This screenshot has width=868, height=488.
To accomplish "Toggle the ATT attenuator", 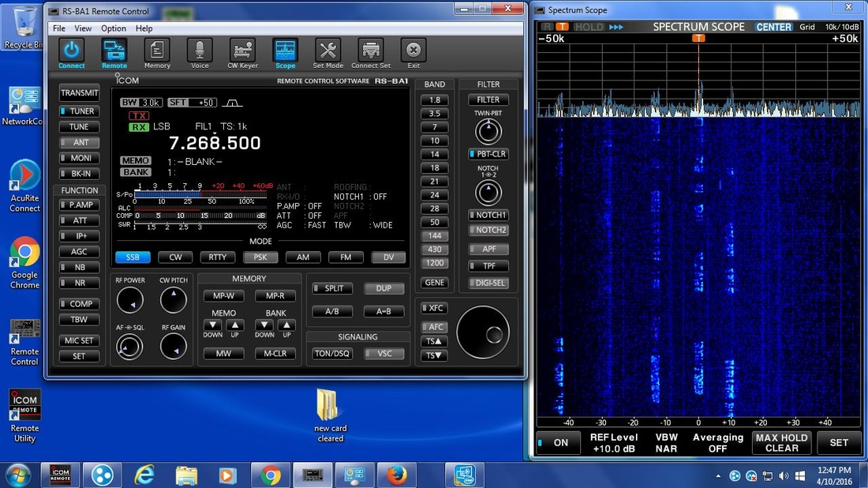I will tap(79, 220).
